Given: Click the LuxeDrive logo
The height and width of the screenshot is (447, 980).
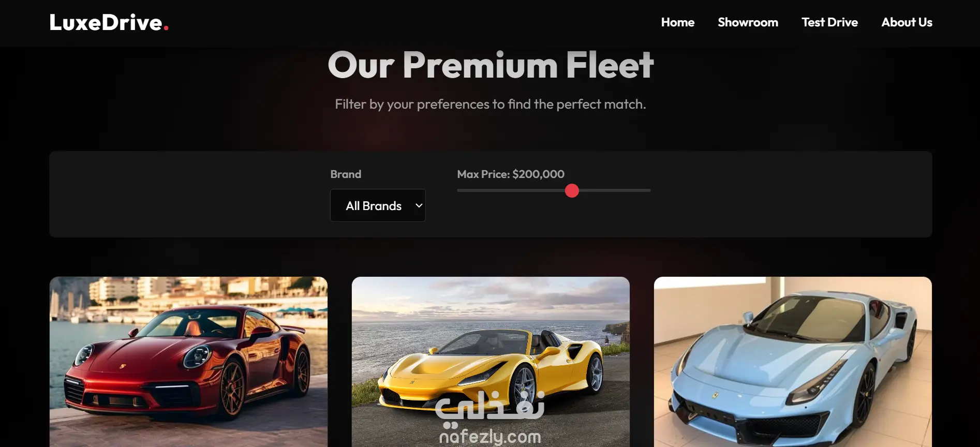Looking at the screenshot, I should coord(109,22).
